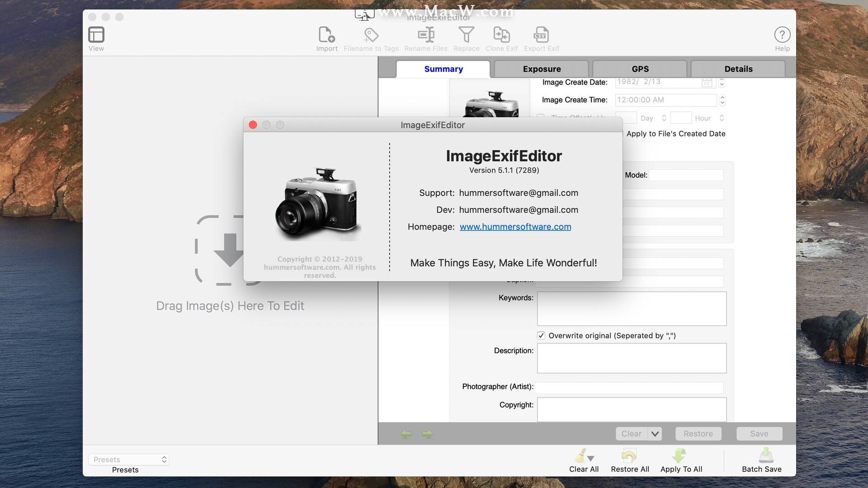Click the Model input field
This screenshot has height=488, width=868.
[686, 175]
